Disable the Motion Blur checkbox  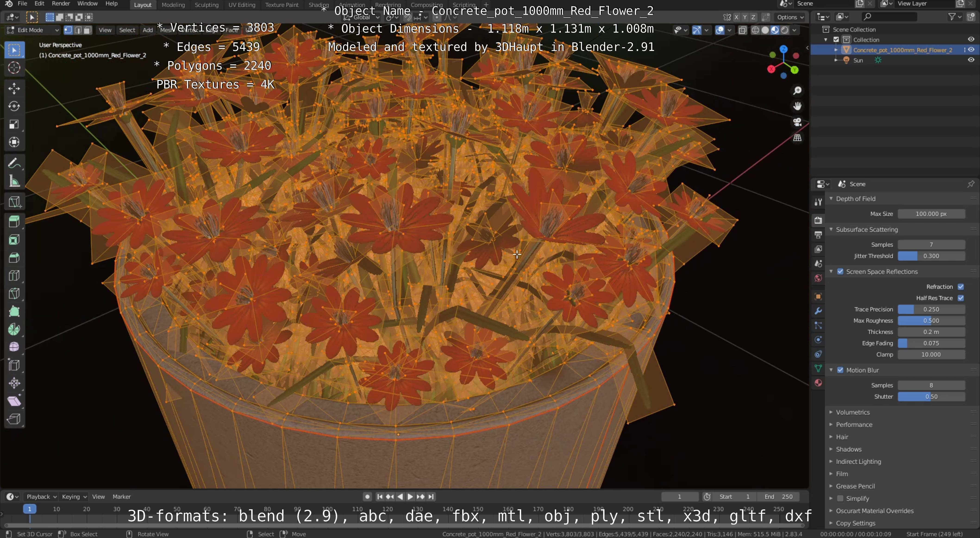coord(840,370)
